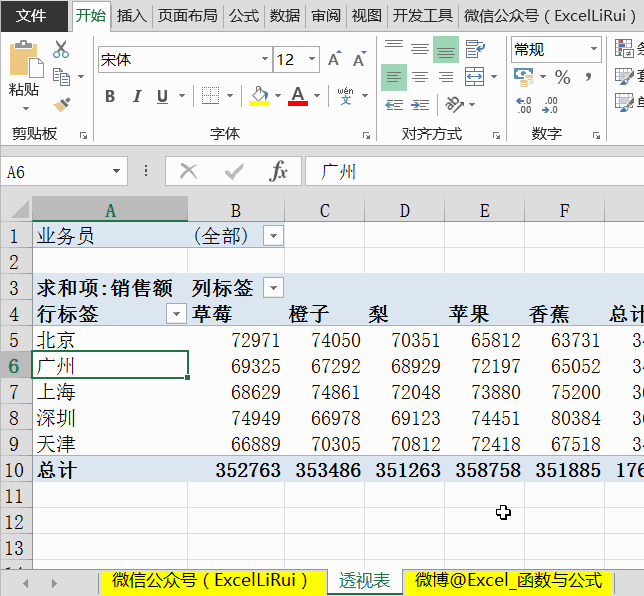
Task: Switch to the 开发工具 tab
Action: pyautogui.click(x=423, y=16)
